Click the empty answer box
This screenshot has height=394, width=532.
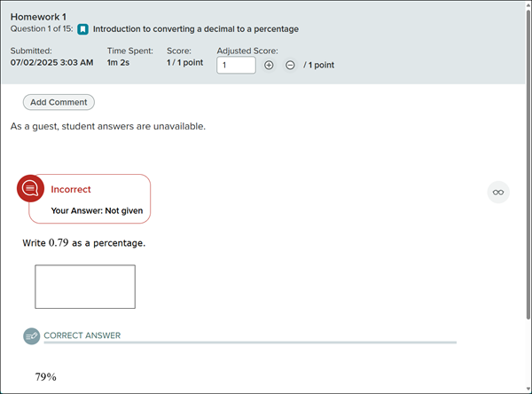tap(85, 287)
